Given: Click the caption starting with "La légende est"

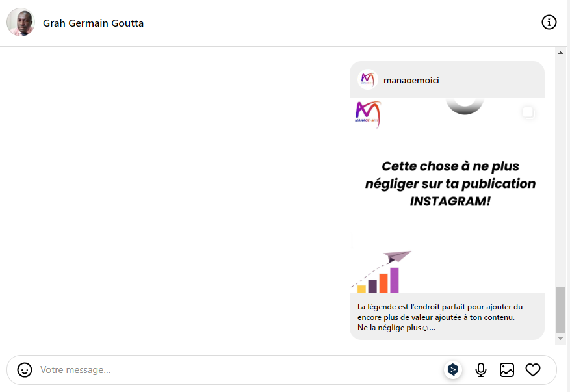Looking at the screenshot, I should click(x=440, y=317).
